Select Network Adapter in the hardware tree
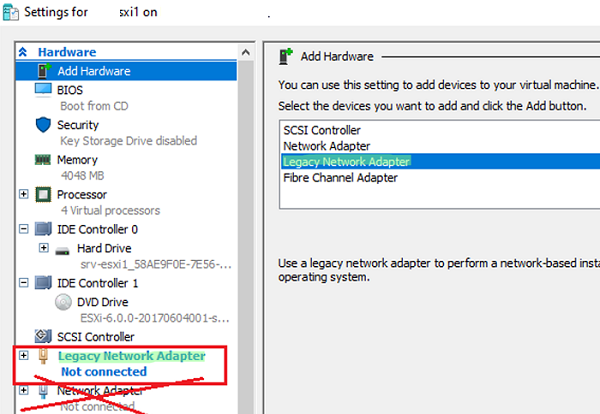The image size is (600, 414). 100,391
